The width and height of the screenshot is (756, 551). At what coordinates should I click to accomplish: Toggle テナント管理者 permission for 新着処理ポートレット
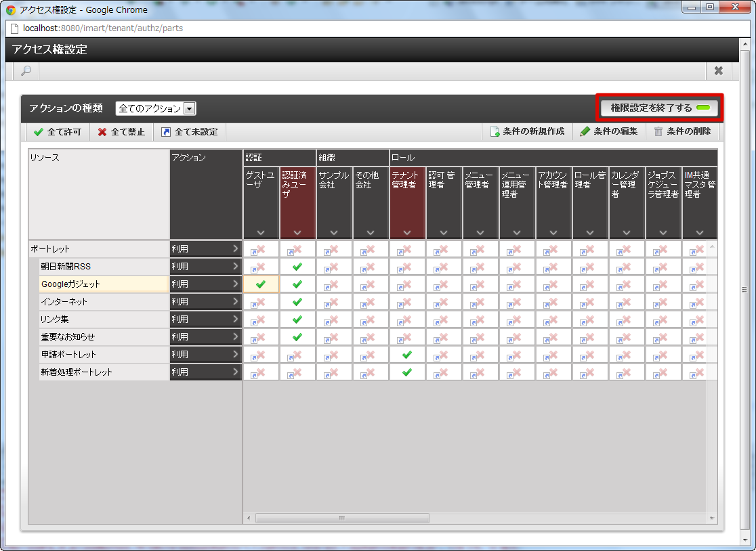pos(407,372)
